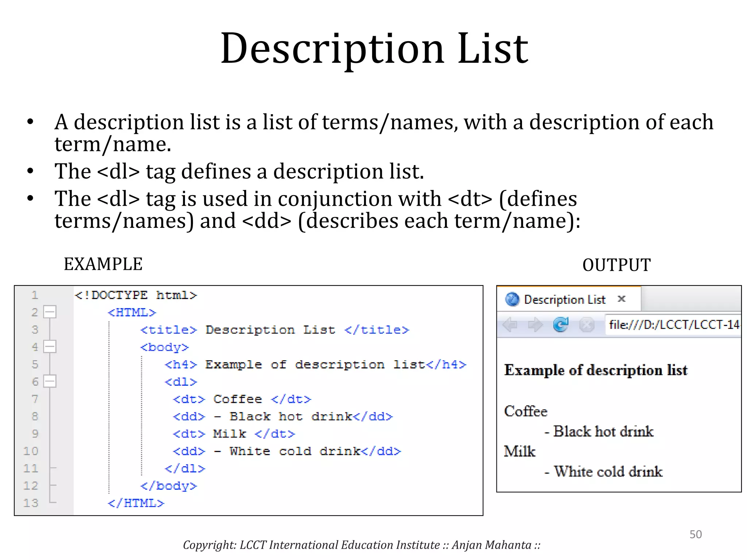This screenshot has height=560, width=747.
Task: Click the Description List tab favicon
Action: click(512, 299)
